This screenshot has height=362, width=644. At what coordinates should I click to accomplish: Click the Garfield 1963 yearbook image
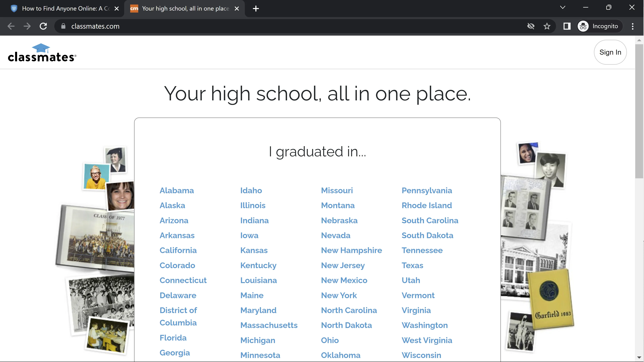551,299
